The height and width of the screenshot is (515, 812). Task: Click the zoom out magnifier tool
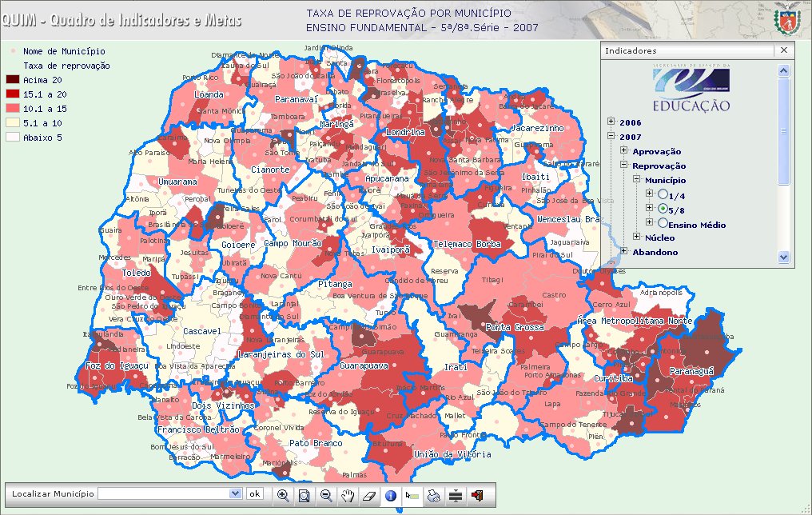[326, 495]
